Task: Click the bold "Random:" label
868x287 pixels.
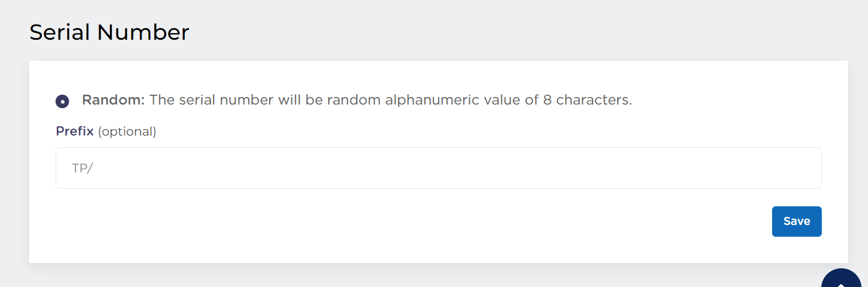Action: coord(113,100)
